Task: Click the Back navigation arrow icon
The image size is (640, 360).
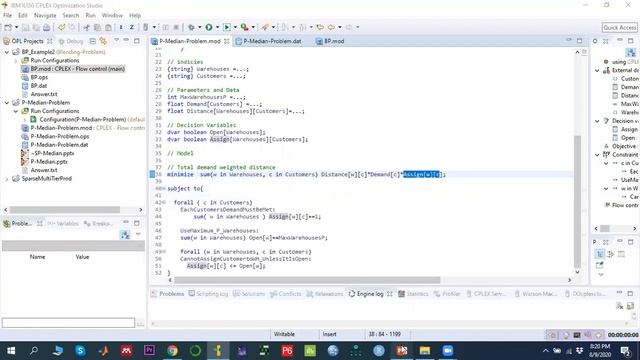Action: click(331, 27)
